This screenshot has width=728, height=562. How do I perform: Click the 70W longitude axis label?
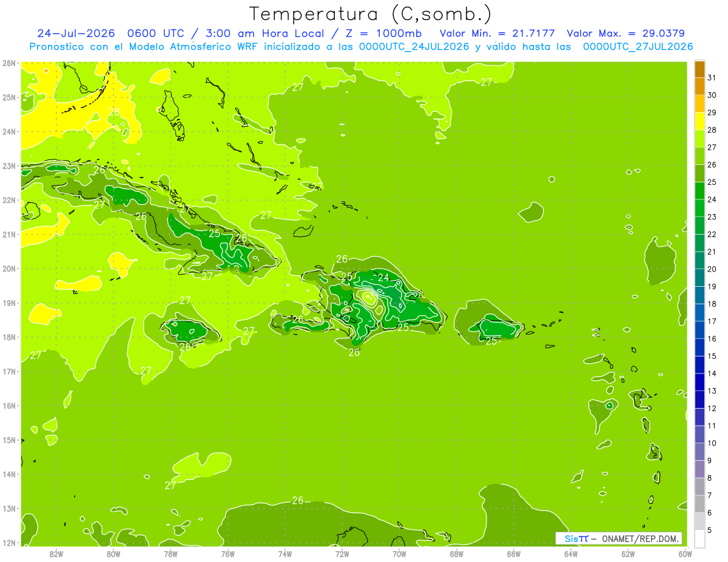point(399,554)
